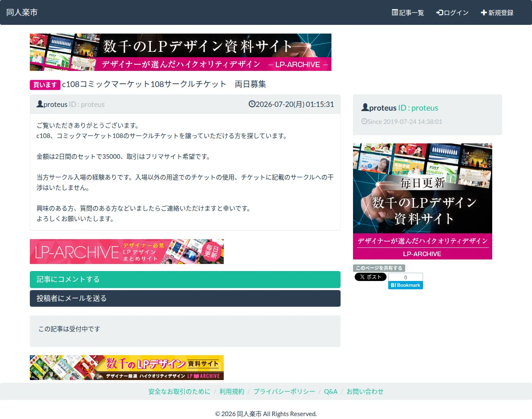
Task: Open the pink LP-ARCHIVE banner below the post
Action: (127, 252)
